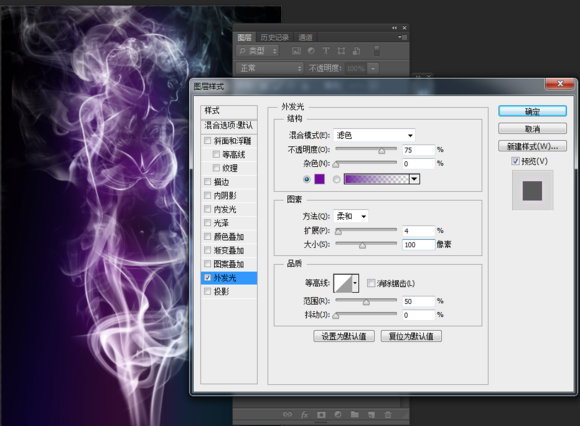Switch to the 历史记录 tab
580x426 pixels.
coord(274,37)
